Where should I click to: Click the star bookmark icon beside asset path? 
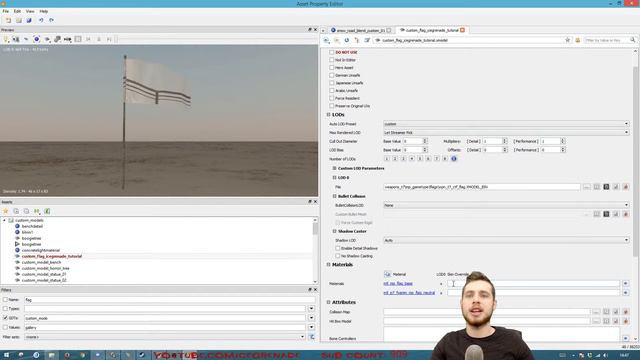[567, 40]
